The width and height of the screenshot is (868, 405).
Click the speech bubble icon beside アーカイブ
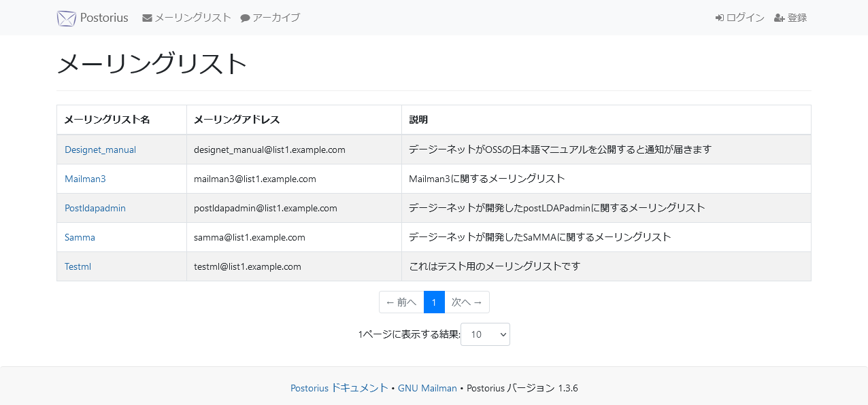244,18
